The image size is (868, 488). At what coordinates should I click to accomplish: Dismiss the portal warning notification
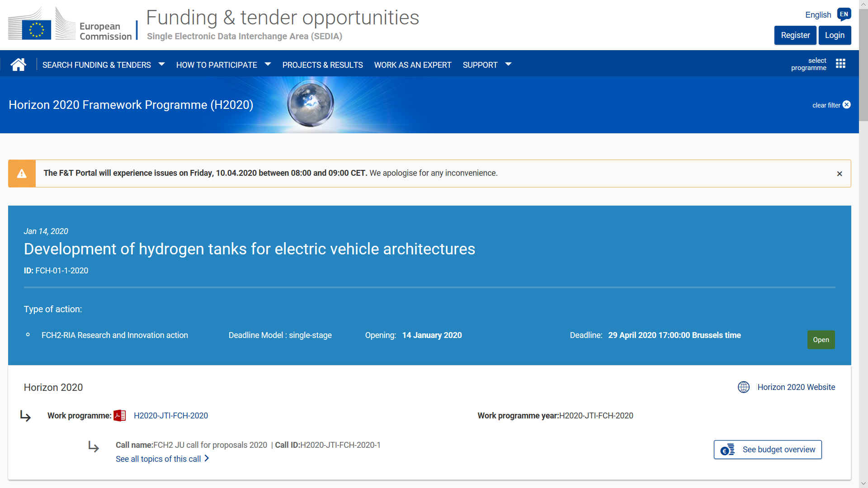coord(840,174)
